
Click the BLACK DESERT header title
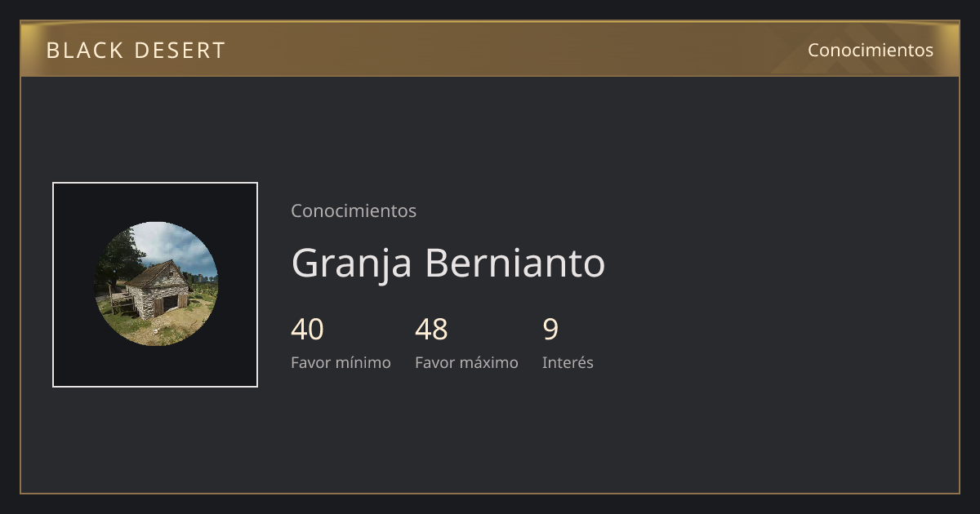click(136, 51)
